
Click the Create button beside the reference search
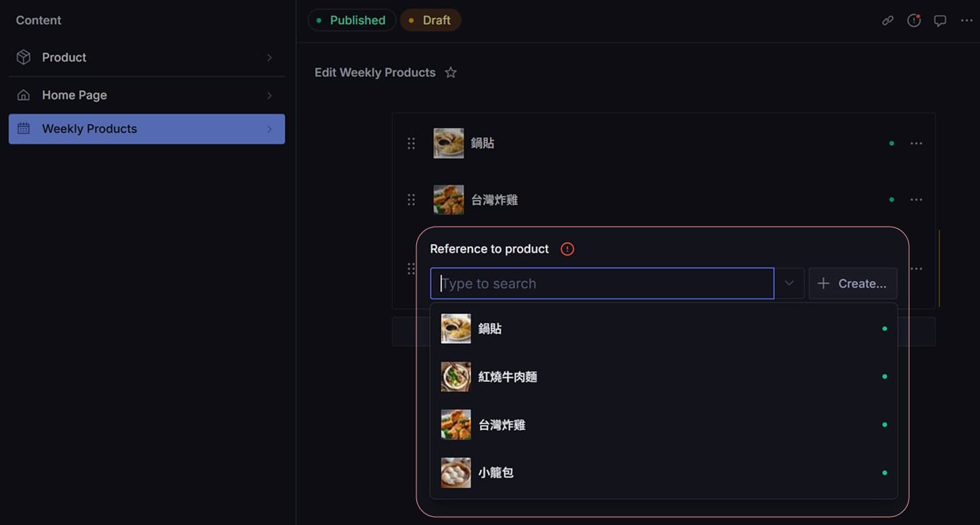tap(853, 283)
